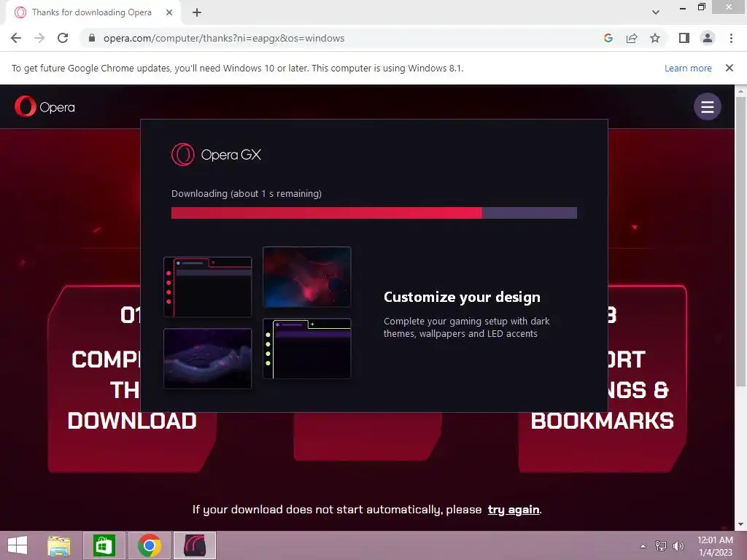Click the forward navigation arrow

point(39,38)
